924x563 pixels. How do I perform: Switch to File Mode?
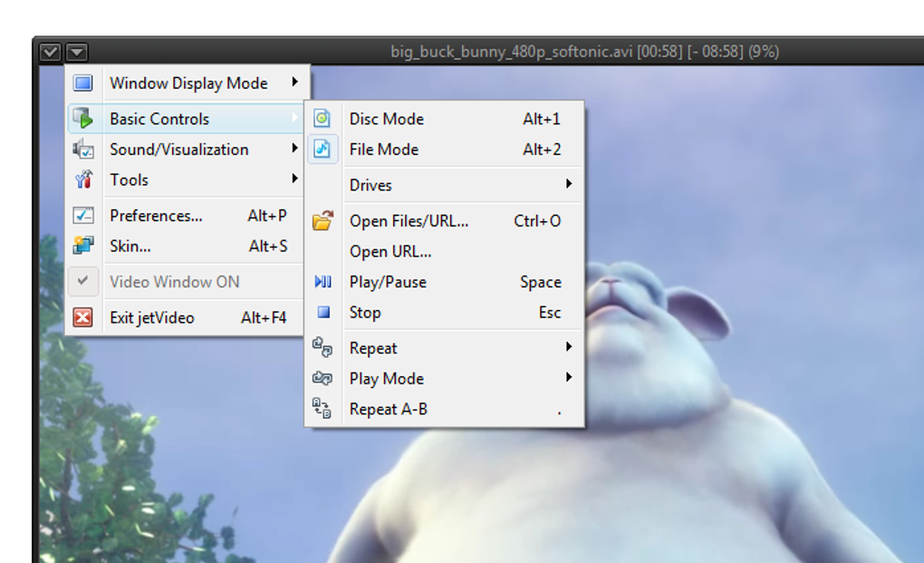pos(445,150)
